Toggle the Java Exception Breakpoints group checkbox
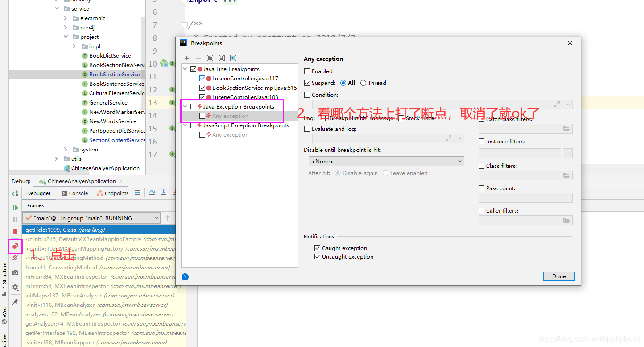This screenshot has width=644, height=347. click(x=193, y=106)
